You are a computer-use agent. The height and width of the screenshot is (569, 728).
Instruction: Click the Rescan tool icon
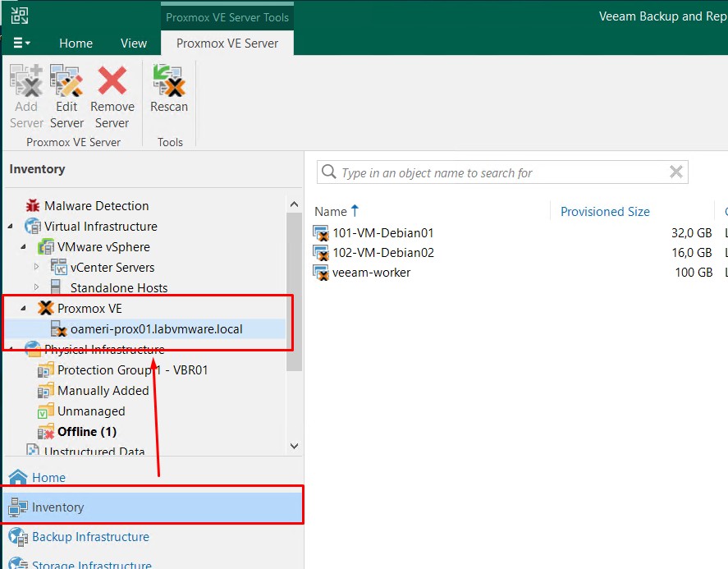pyautogui.click(x=169, y=82)
